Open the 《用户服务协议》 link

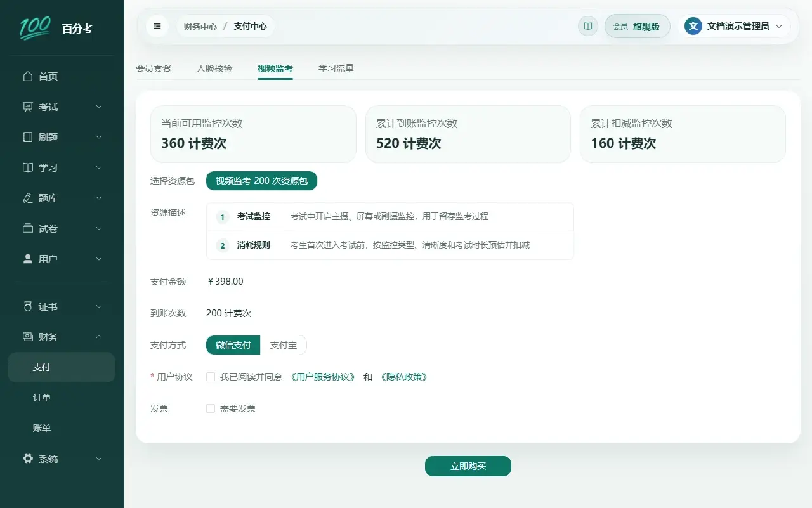[323, 377]
